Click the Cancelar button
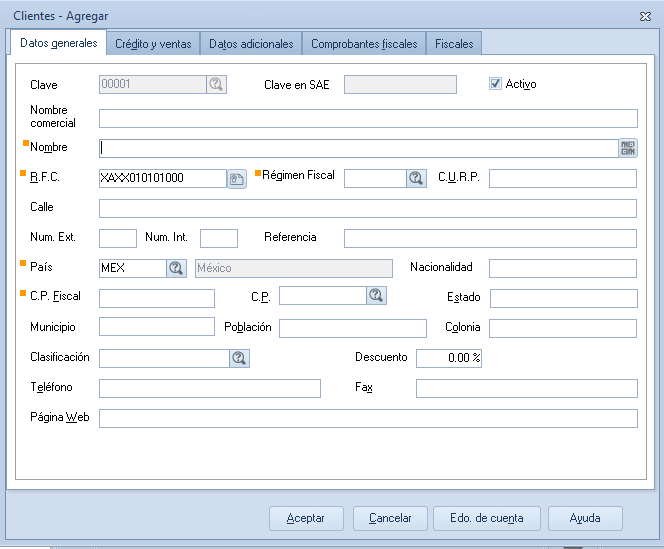Viewport: 664px width, 549px height. (x=390, y=518)
